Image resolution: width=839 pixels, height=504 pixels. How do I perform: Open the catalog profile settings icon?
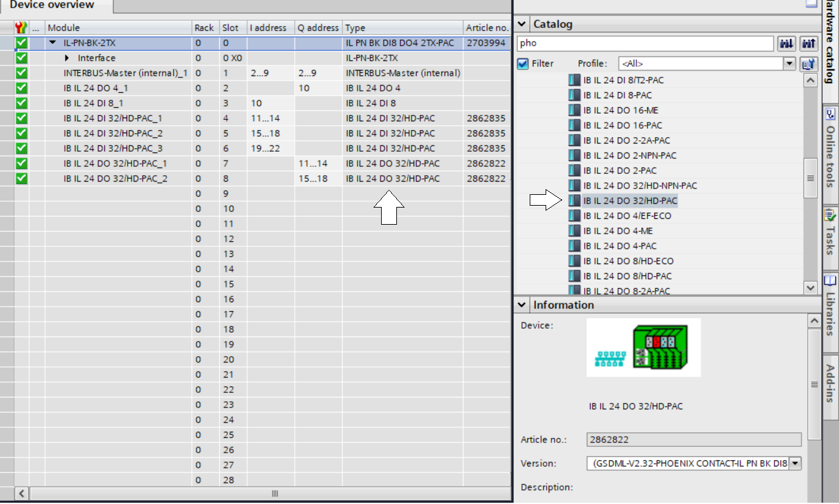pyautogui.click(x=809, y=63)
